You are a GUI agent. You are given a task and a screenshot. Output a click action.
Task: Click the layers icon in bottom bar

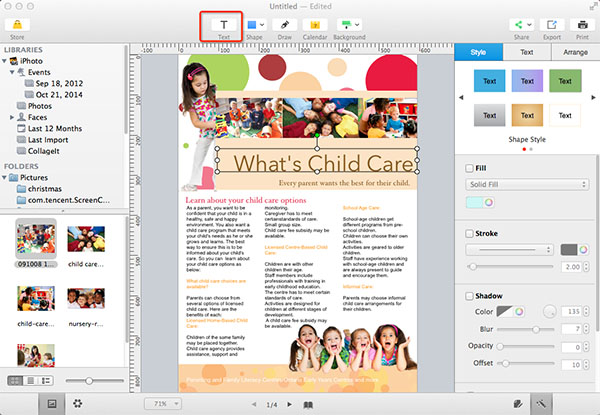(x=518, y=404)
